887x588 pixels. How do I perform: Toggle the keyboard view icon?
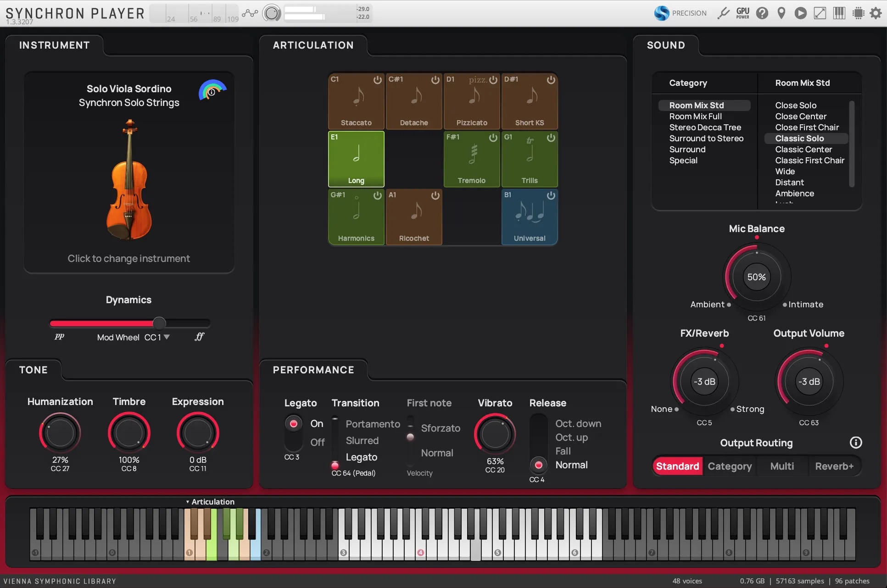[839, 13]
